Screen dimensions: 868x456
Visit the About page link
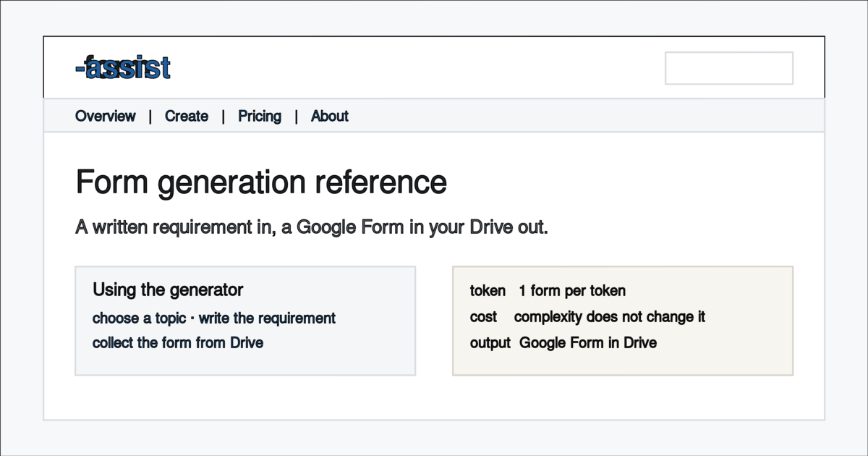(330, 116)
